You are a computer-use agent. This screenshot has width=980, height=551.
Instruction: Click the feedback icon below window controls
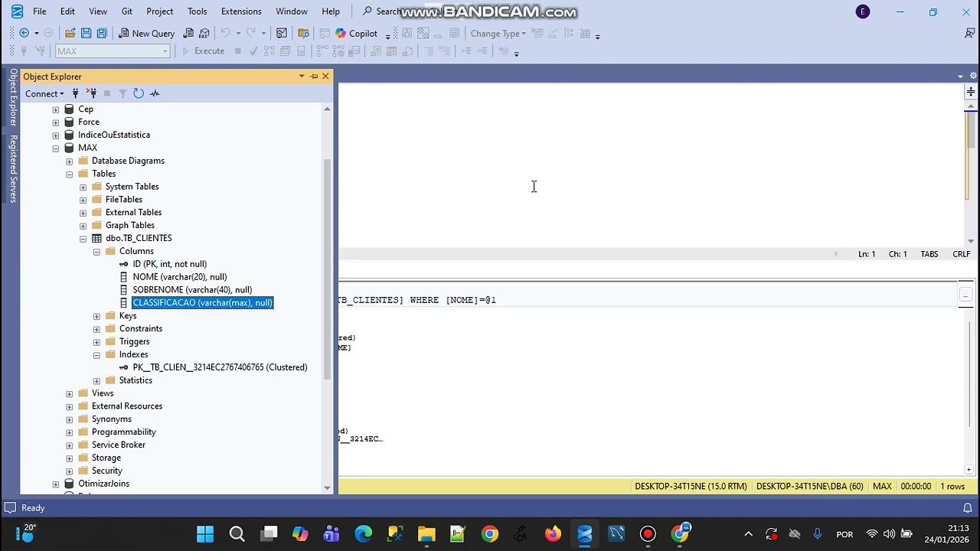click(969, 33)
